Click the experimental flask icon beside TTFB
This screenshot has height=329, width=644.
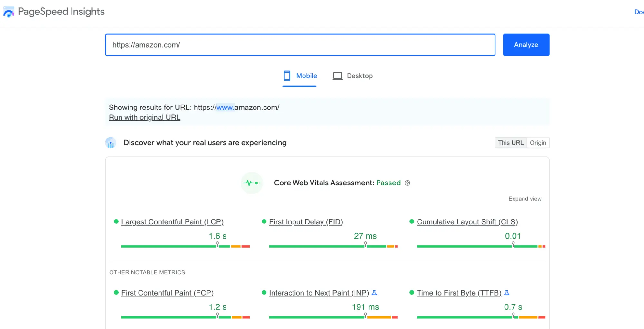(x=507, y=293)
